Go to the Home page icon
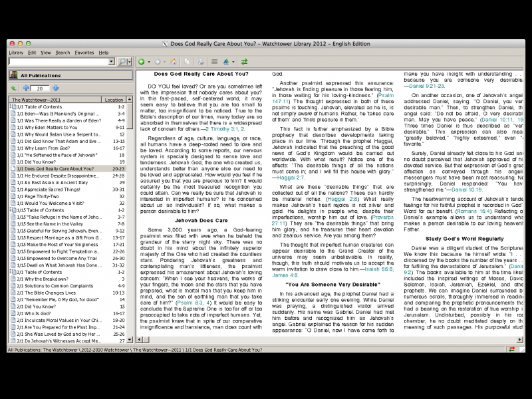Viewport: 532px width, 399px height. click(x=174, y=62)
